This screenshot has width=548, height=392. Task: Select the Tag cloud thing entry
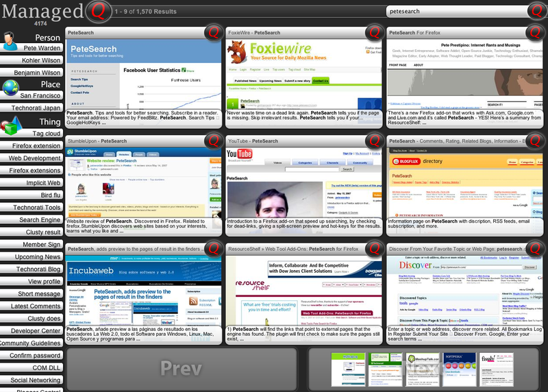pos(47,134)
